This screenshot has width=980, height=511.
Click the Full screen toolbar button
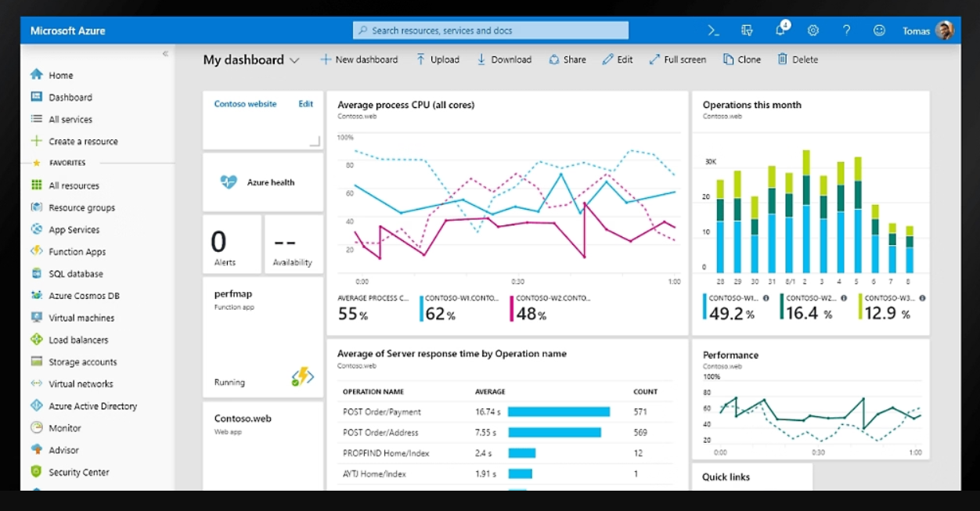pos(677,59)
